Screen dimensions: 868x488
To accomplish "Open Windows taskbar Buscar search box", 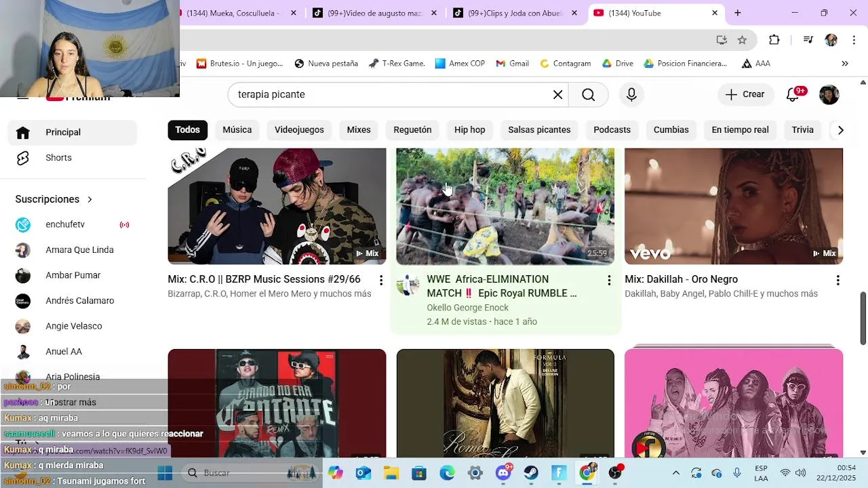I will click(251, 472).
